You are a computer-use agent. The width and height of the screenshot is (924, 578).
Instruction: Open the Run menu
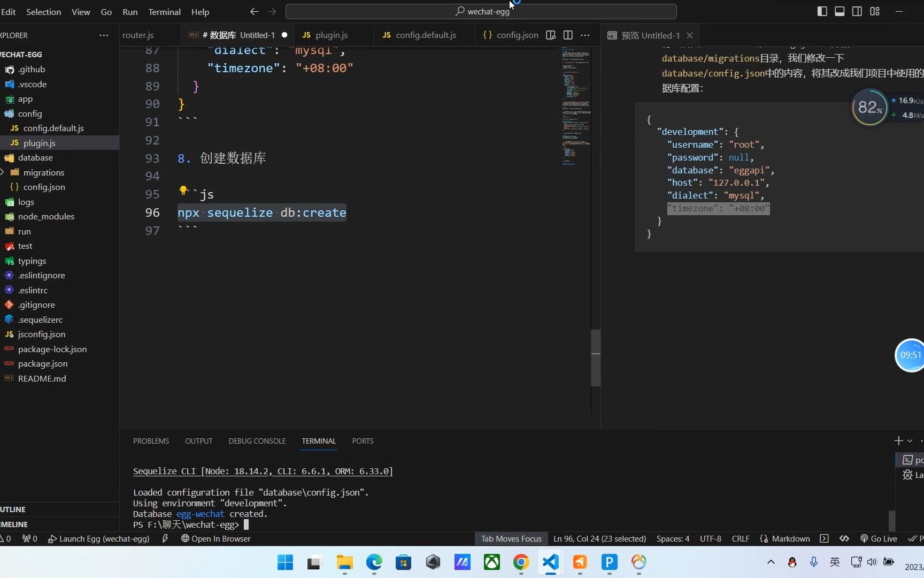pyautogui.click(x=130, y=12)
